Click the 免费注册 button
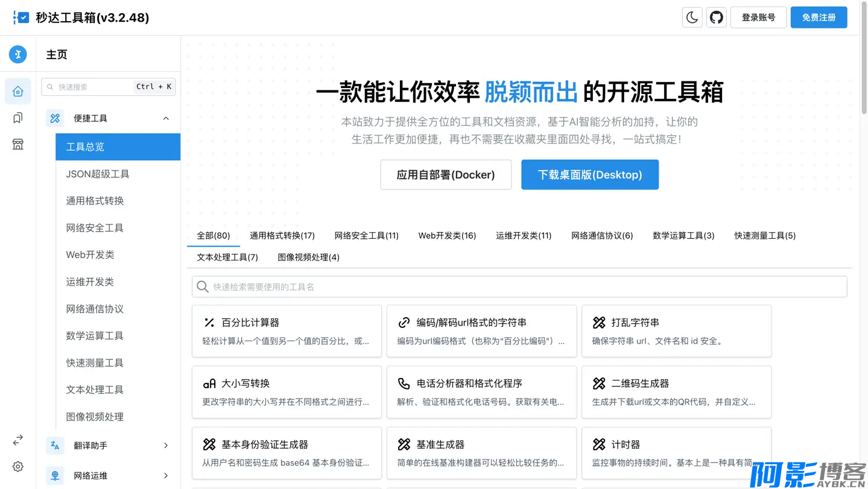868x489 pixels. [819, 17]
